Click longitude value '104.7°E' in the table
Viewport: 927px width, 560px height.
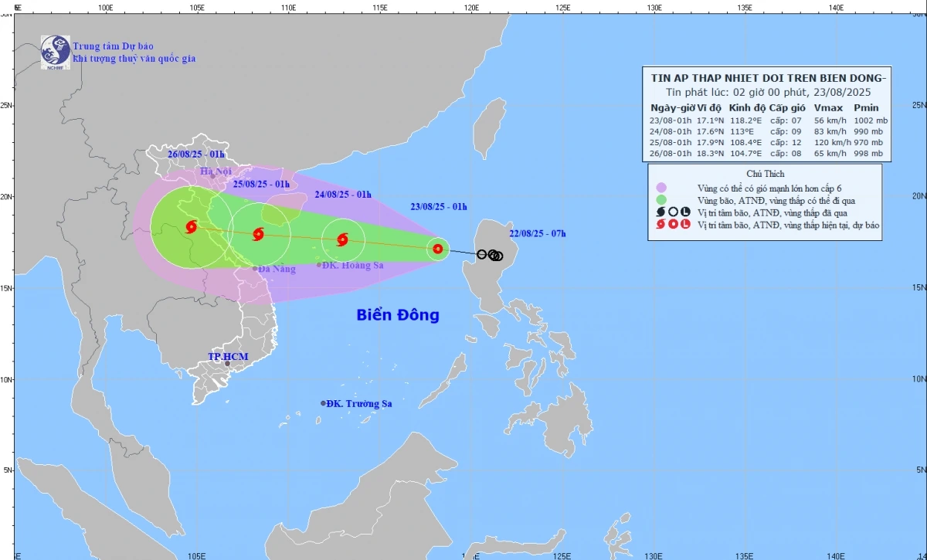tap(746, 153)
